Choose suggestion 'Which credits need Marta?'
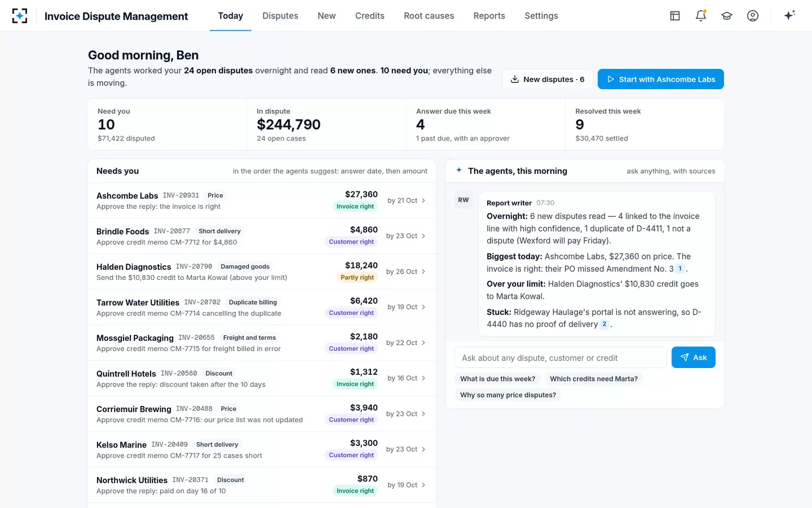Image resolution: width=812 pixels, height=508 pixels. pos(594,379)
